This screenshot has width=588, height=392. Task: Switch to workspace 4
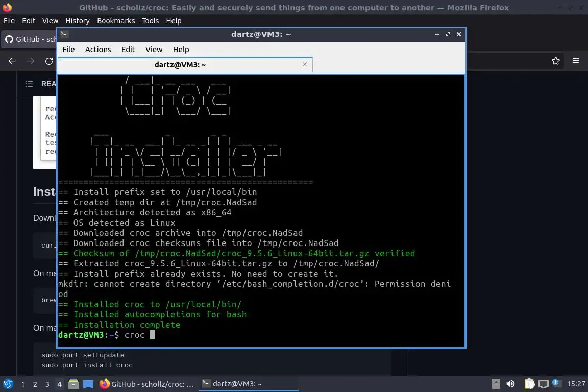[x=59, y=384]
